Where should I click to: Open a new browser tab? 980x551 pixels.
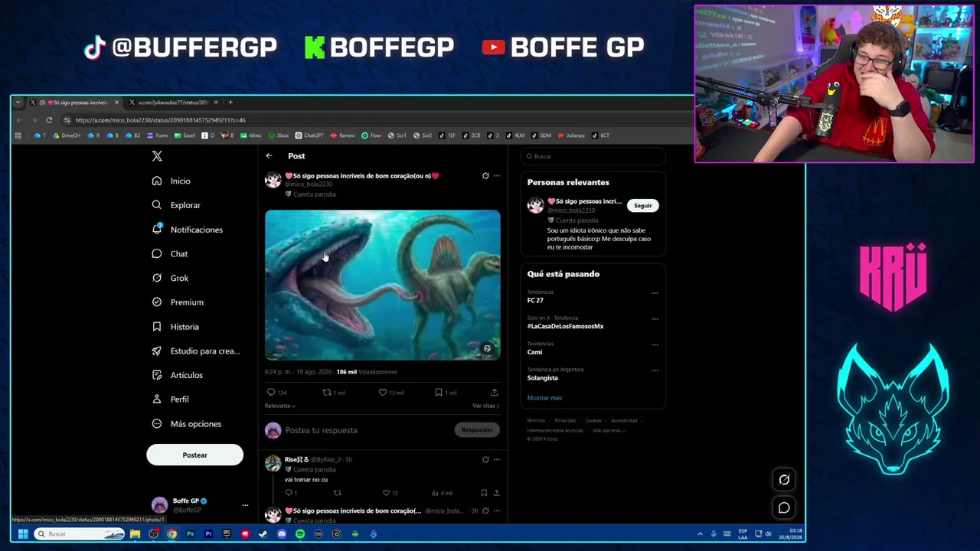[x=230, y=103]
